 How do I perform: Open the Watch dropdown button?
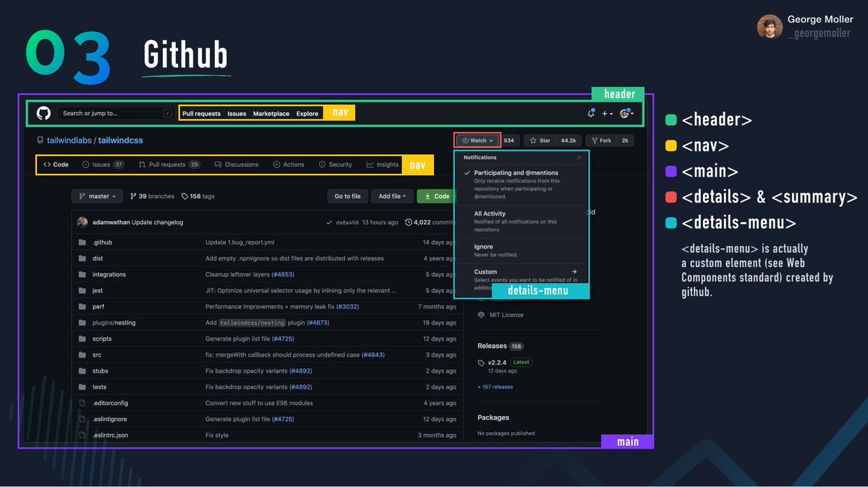coord(478,140)
